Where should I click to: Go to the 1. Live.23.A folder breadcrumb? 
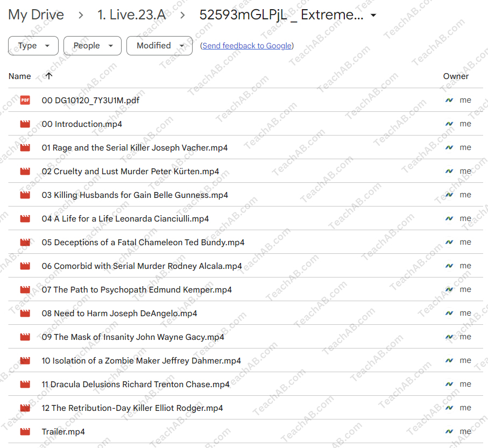coord(131,15)
